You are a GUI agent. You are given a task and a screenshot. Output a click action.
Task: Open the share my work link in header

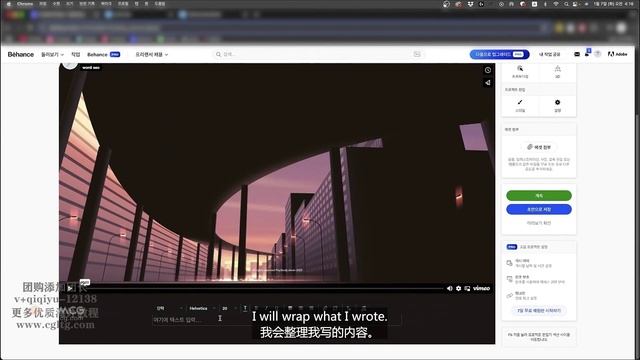pyautogui.click(x=549, y=54)
